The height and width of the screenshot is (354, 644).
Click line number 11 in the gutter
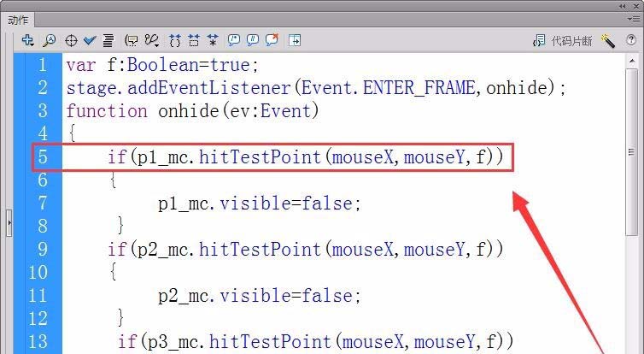point(38,296)
